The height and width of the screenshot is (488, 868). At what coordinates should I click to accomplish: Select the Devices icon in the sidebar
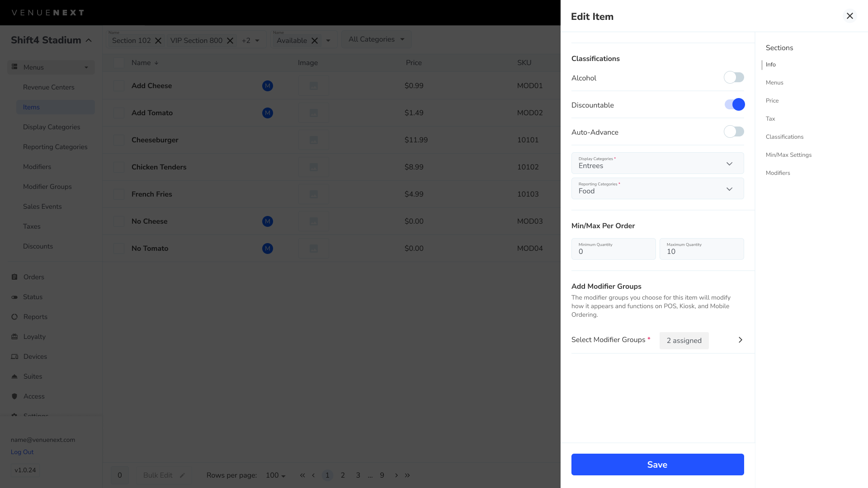click(14, 356)
